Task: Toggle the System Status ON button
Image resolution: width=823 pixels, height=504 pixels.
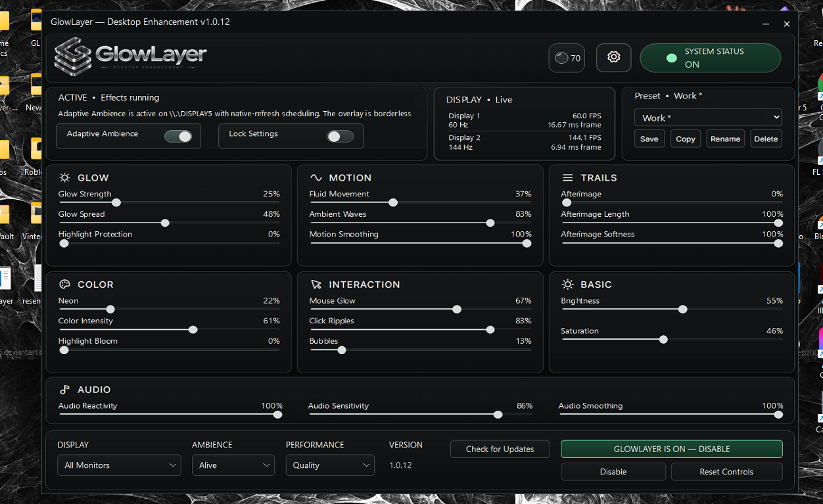Action: (x=711, y=58)
